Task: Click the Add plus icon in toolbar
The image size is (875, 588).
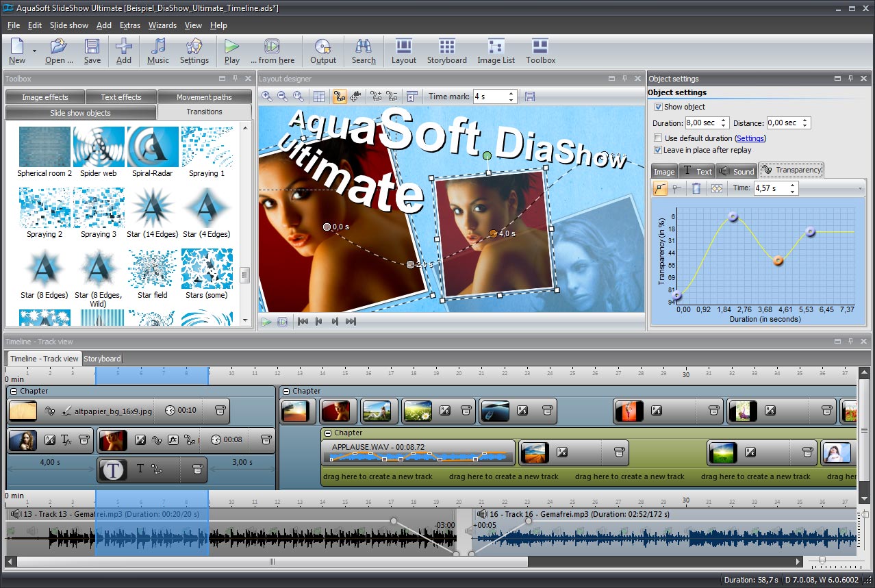Action: pos(124,47)
